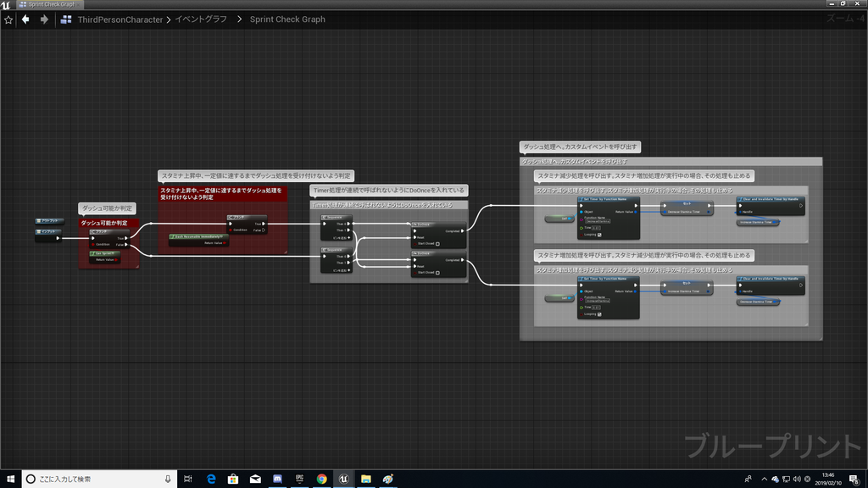Select Set Decrease Stamina Timer node
The height and width of the screenshot is (488, 868).
pos(687,208)
